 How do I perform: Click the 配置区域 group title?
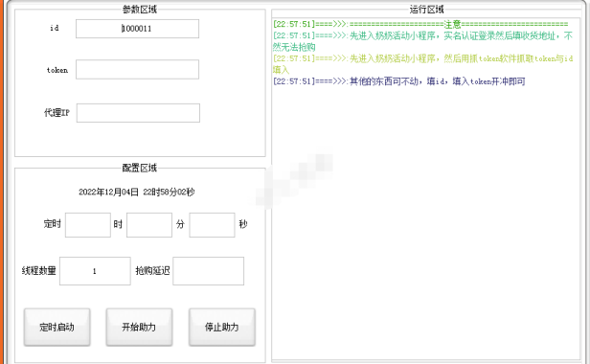tap(140, 168)
